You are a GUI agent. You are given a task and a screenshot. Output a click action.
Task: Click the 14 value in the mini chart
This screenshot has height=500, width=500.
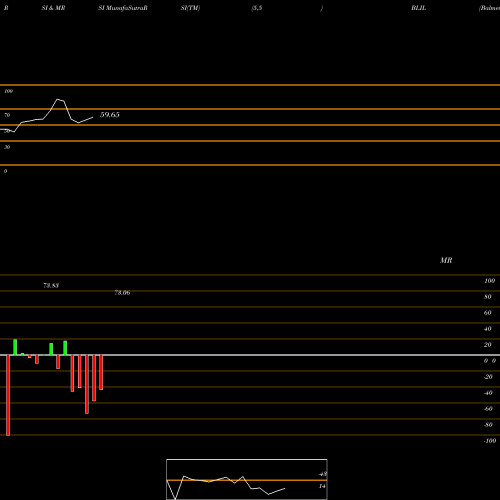322,486
